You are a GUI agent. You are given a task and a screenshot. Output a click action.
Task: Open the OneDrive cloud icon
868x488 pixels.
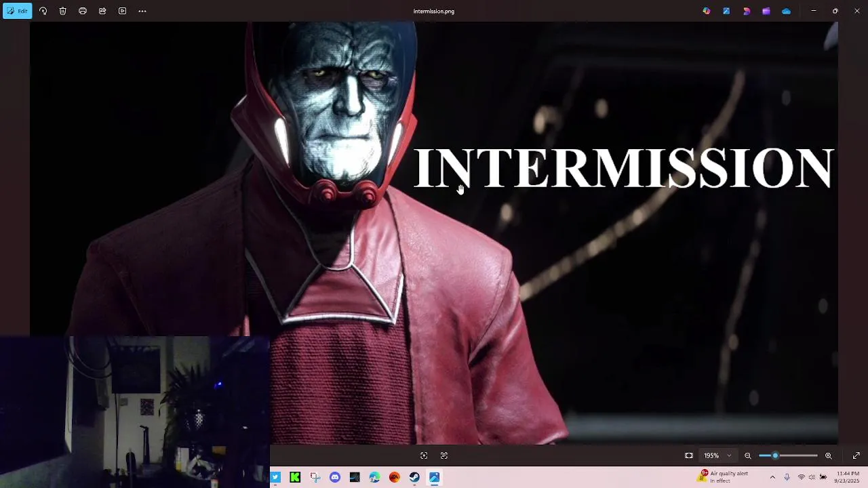[786, 11]
